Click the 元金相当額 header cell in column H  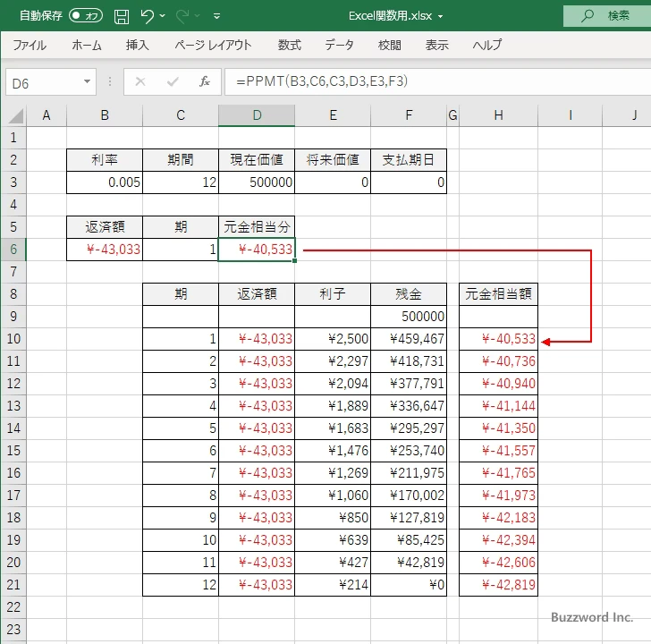[x=498, y=294]
